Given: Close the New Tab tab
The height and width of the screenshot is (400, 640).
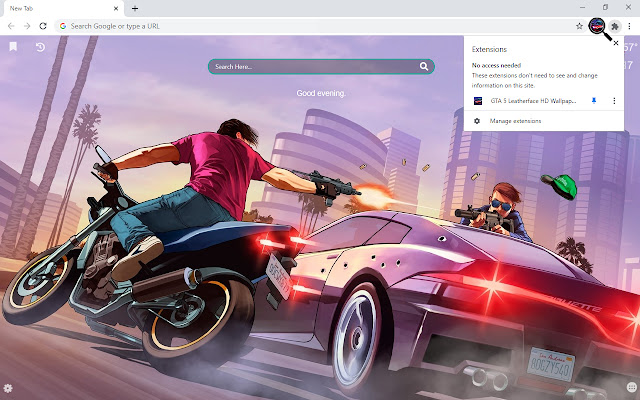Looking at the screenshot, I should [116, 8].
